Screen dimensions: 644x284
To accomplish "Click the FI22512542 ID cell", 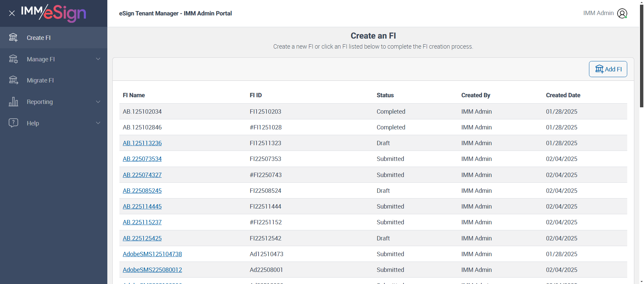I will coord(265,238).
